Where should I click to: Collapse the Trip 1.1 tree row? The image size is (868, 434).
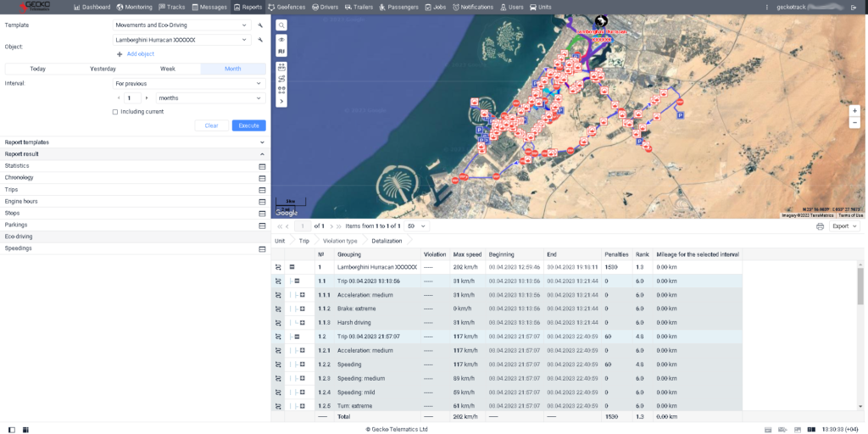tap(297, 281)
